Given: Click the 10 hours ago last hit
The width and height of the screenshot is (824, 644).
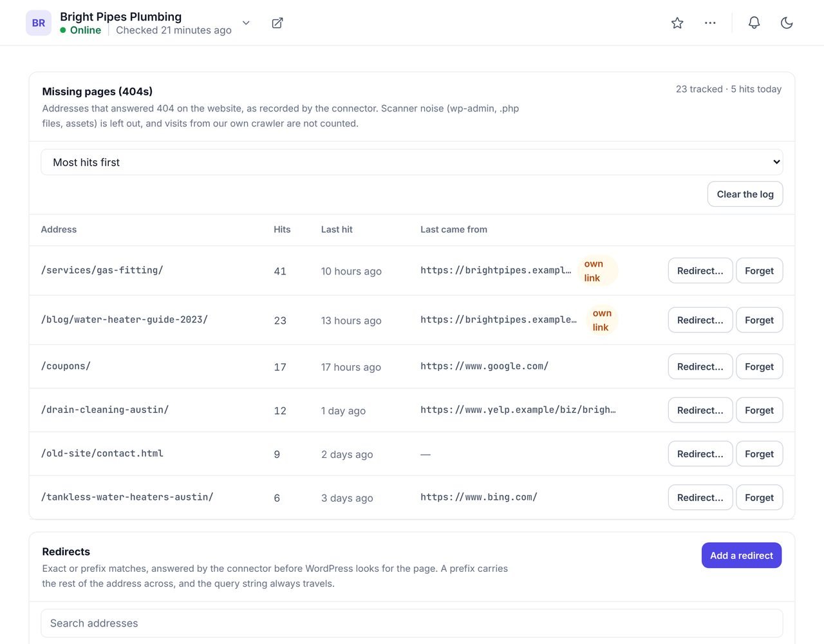Looking at the screenshot, I should click(x=351, y=271).
